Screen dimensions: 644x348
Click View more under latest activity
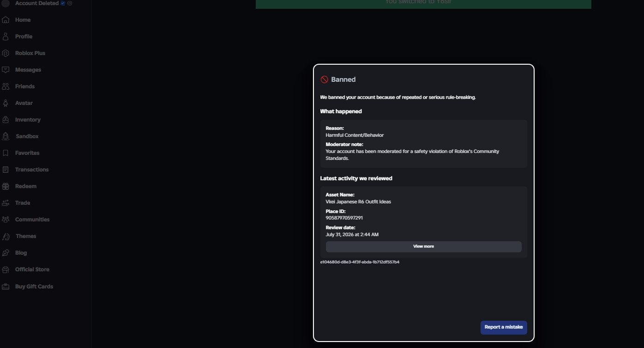(424, 246)
